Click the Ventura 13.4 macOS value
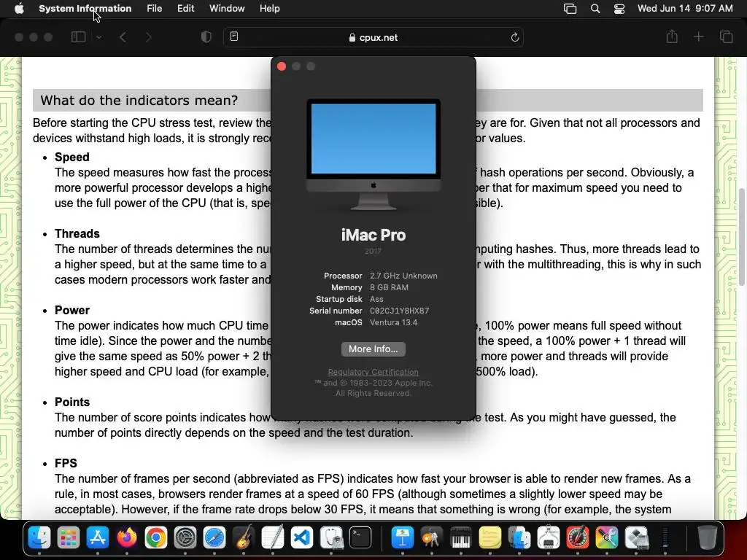This screenshot has width=747, height=560. (x=393, y=322)
